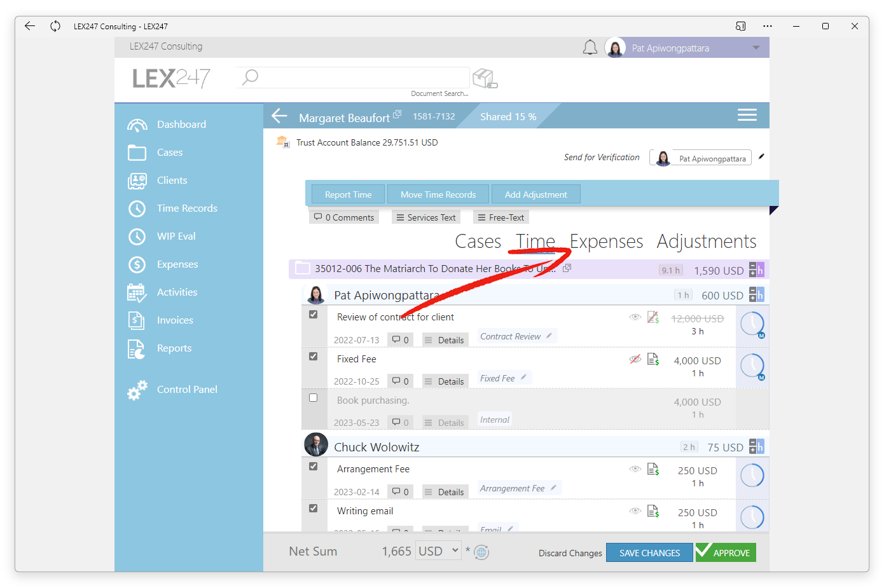Uncheck the Fixed Fee record checkbox
The height and width of the screenshot is (588, 884).
(x=313, y=357)
